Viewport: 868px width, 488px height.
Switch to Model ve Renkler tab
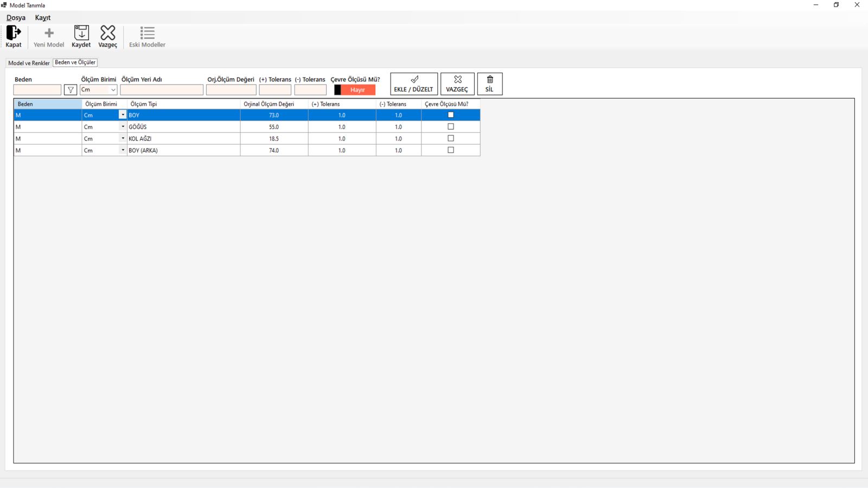pyautogui.click(x=29, y=63)
